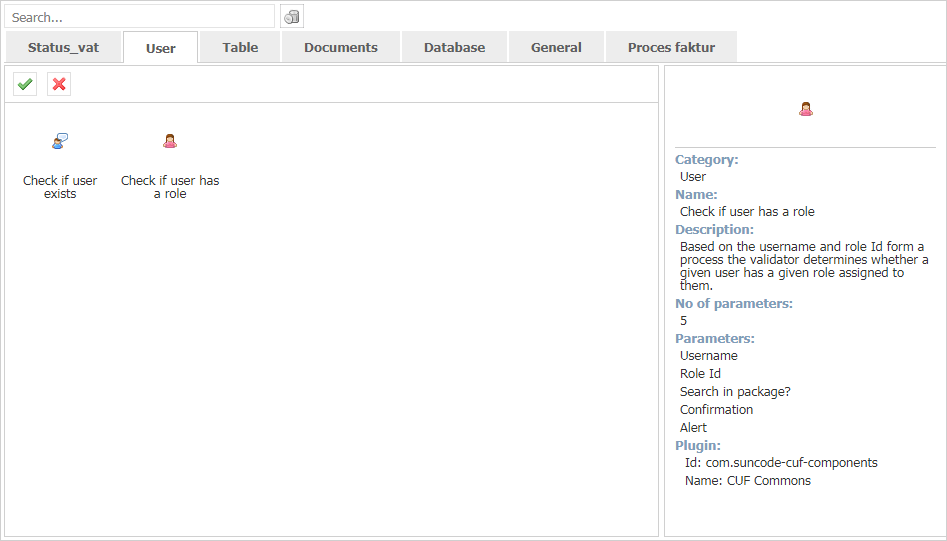Click the description text starting 'Based on the username'
The image size is (947, 541).
(804, 266)
